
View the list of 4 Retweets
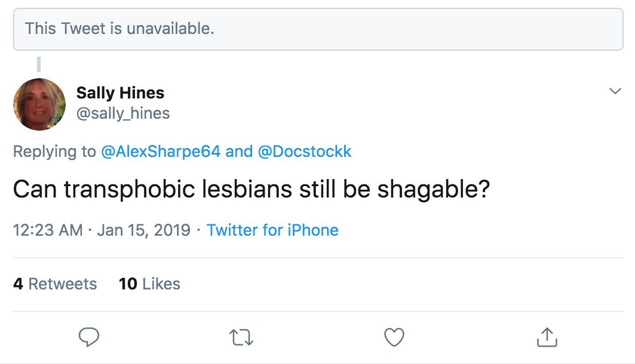(x=55, y=284)
